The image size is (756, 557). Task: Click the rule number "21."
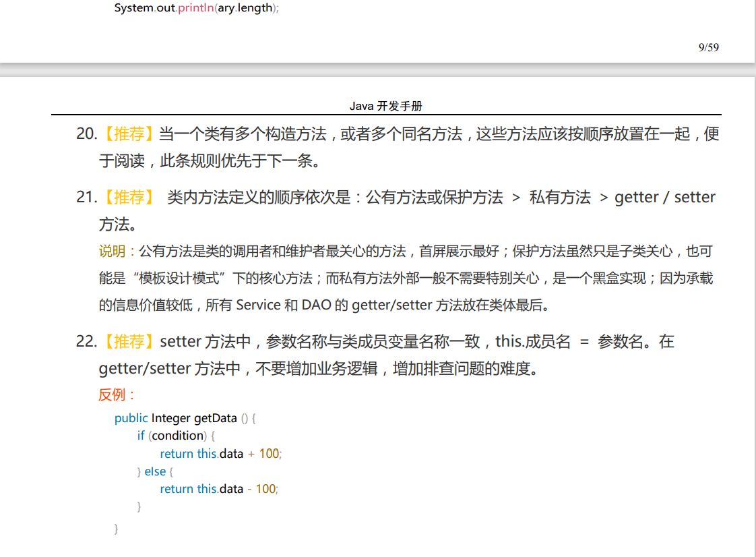(87, 197)
